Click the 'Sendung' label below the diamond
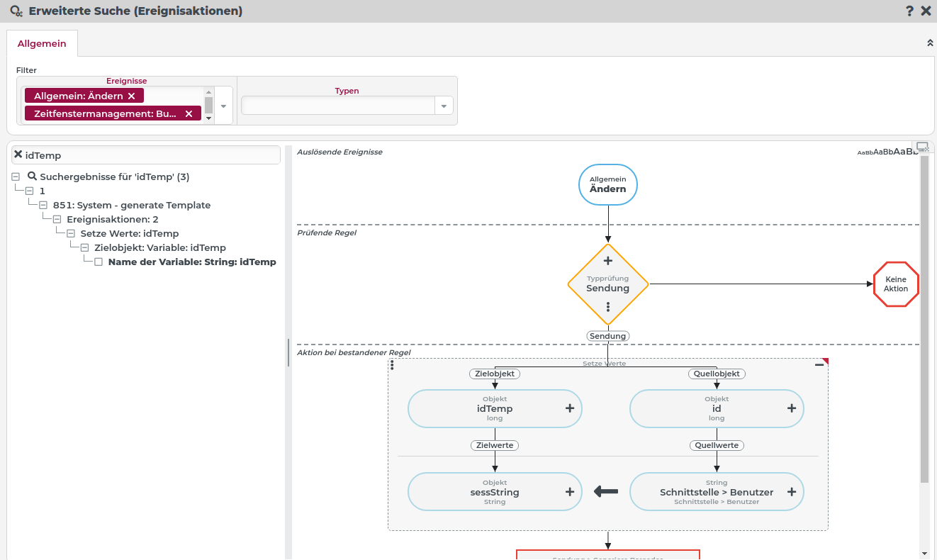This screenshot has width=937, height=560. point(608,336)
